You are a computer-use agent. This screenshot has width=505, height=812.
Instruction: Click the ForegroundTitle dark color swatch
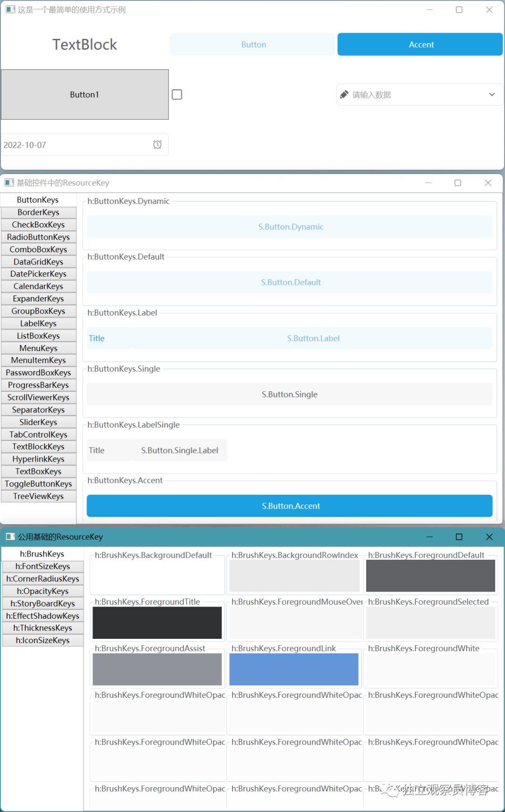click(157, 622)
